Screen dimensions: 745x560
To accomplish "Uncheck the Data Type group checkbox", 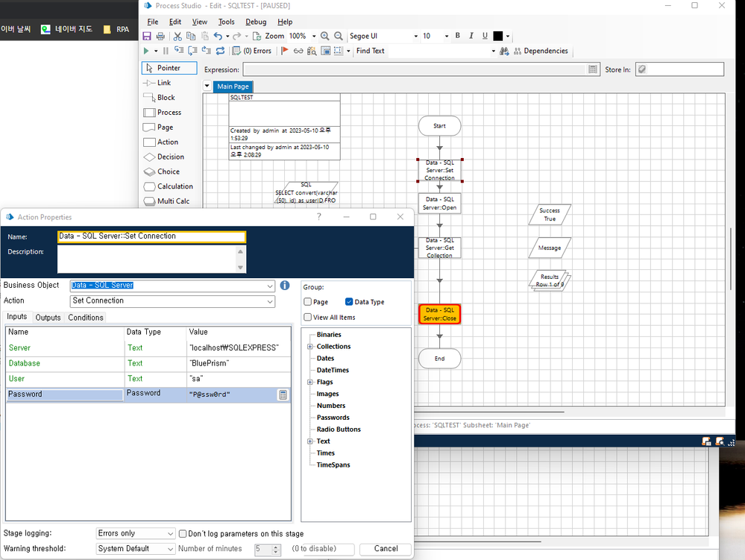I will click(x=349, y=302).
